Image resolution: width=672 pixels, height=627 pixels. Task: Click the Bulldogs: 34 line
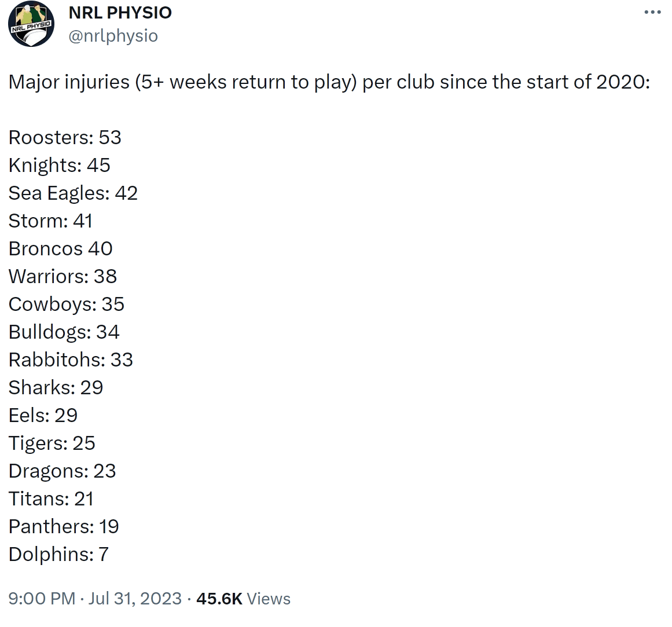click(64, 332)
